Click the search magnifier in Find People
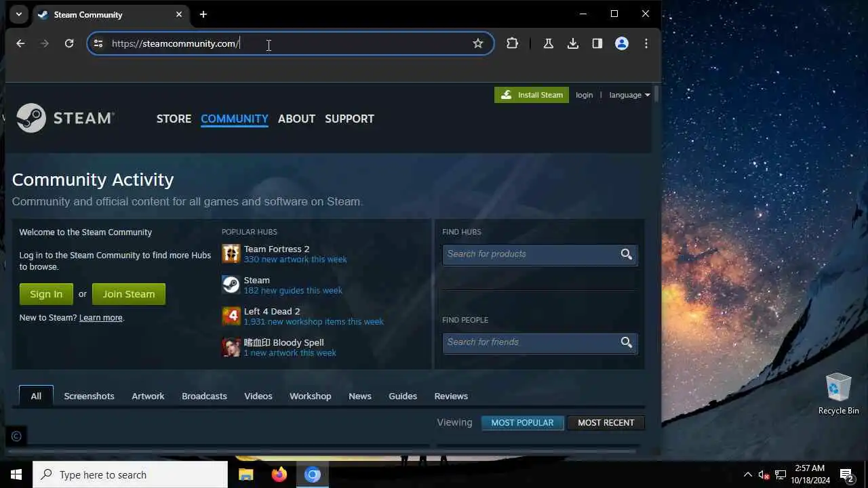 click(627, 342)
